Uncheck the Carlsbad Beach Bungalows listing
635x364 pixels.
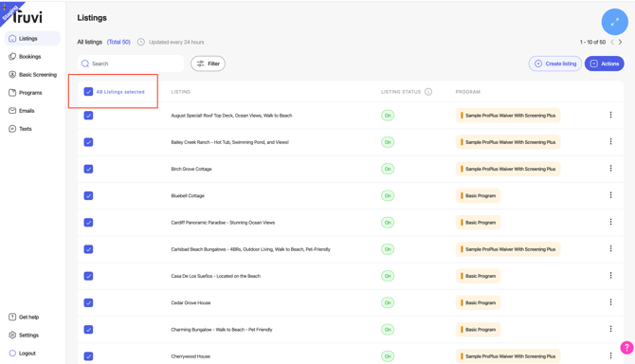(x=88, y=249)
